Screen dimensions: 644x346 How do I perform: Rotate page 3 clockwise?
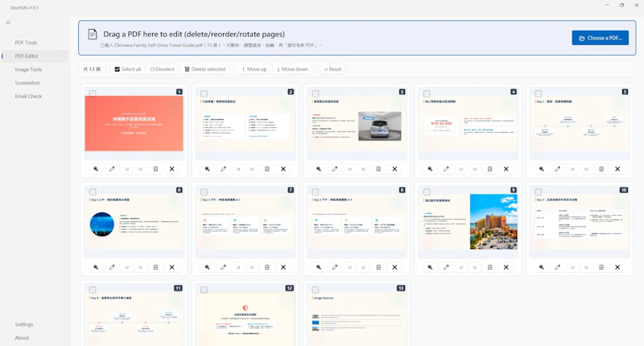(364, 169)
